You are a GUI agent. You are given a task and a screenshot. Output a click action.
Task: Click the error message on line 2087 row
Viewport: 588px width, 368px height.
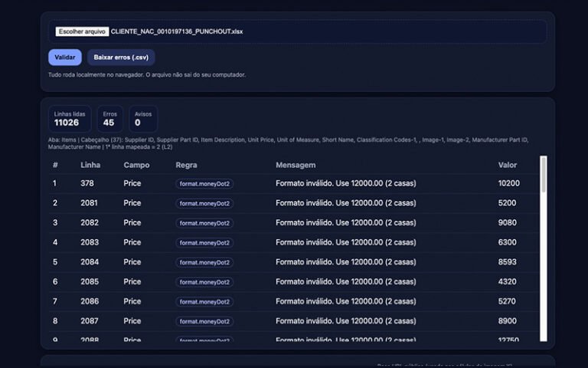(345, 321)
